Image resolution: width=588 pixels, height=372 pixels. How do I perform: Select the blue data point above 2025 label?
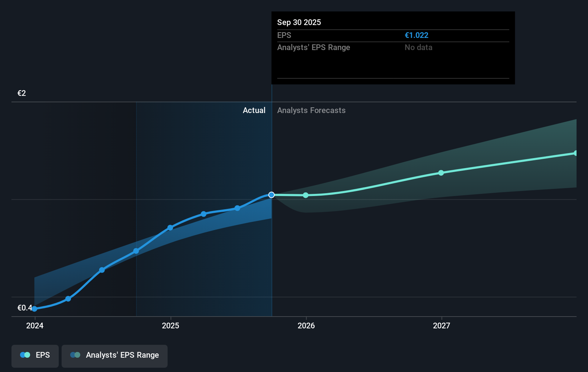pyautogui.click(x=170, y=227)
